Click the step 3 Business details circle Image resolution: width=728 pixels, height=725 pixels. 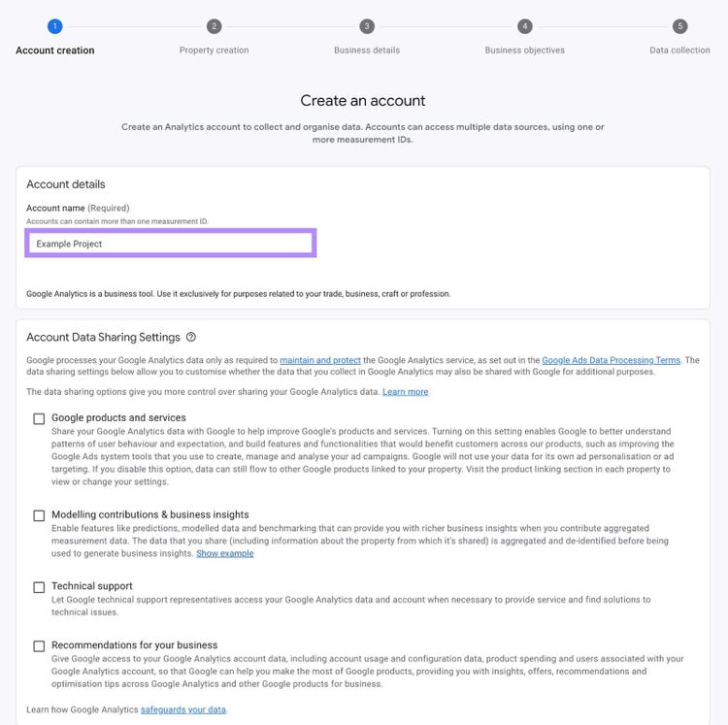pos(367,26)
